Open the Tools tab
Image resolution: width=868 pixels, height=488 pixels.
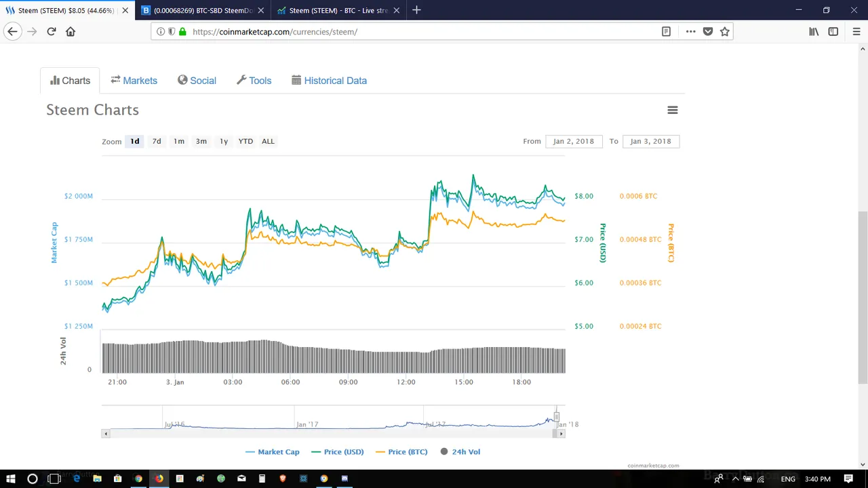point(254,80)
